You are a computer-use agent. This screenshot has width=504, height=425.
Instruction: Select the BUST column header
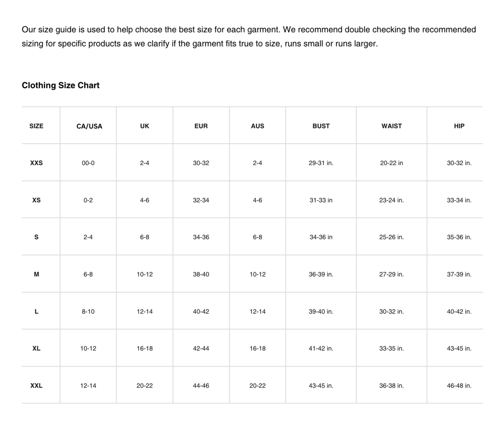[x=321, y=126]
